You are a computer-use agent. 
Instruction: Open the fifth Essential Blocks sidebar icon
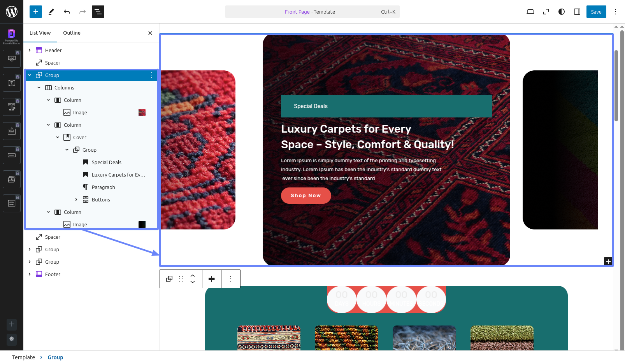(12, 155)
